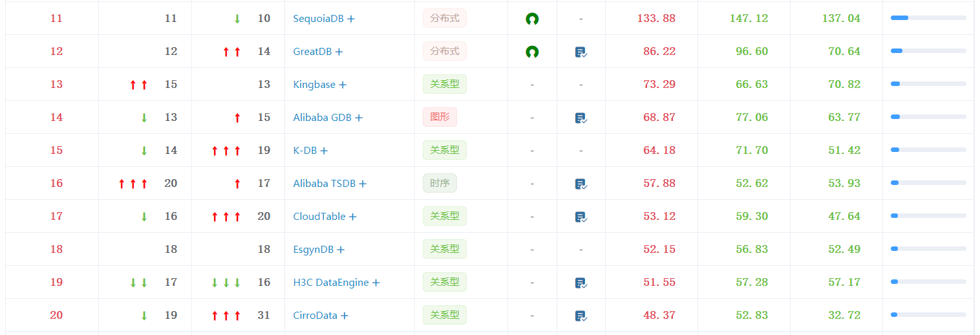Click the 关系型 tag in EsgynDB row

click(x=445, y=249)
